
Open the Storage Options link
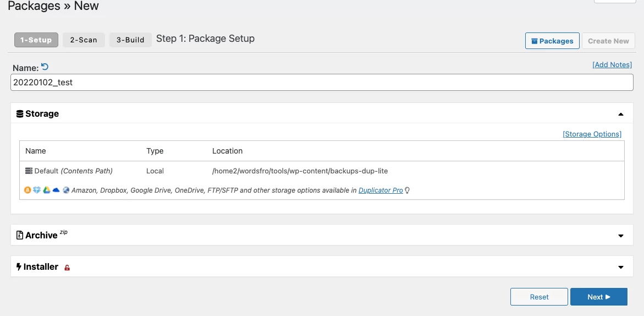point(592,134)
